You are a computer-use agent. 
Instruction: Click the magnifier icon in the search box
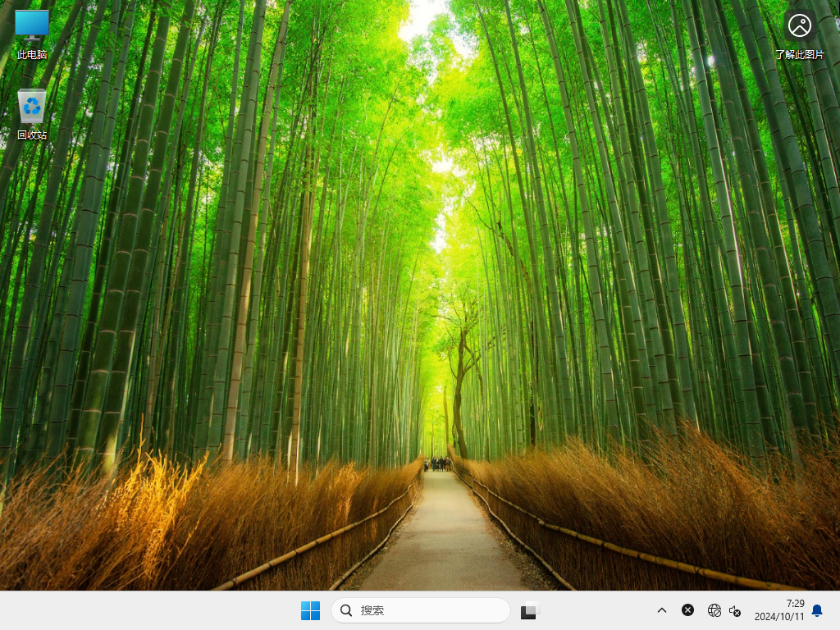pos(346,610)
